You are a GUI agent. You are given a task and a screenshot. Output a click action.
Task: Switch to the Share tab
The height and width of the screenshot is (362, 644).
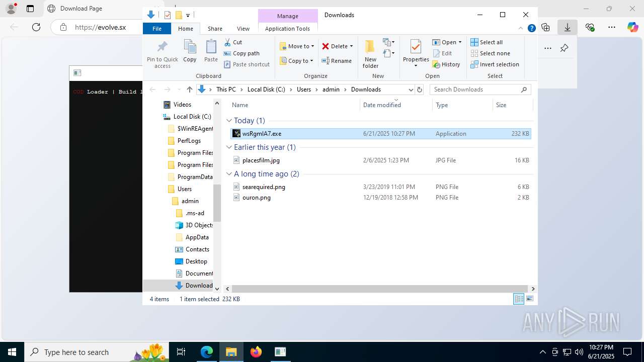(215, 29)
